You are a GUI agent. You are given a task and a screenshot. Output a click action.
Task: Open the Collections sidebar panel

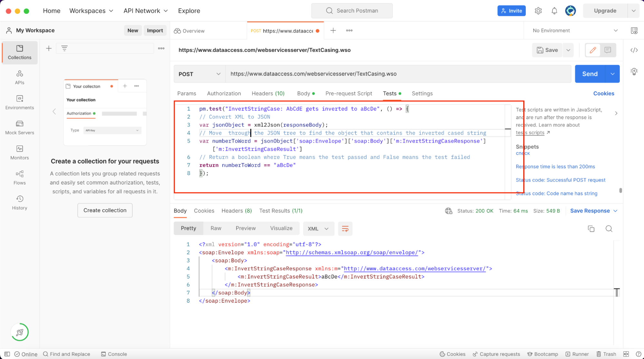pos(20,52)
